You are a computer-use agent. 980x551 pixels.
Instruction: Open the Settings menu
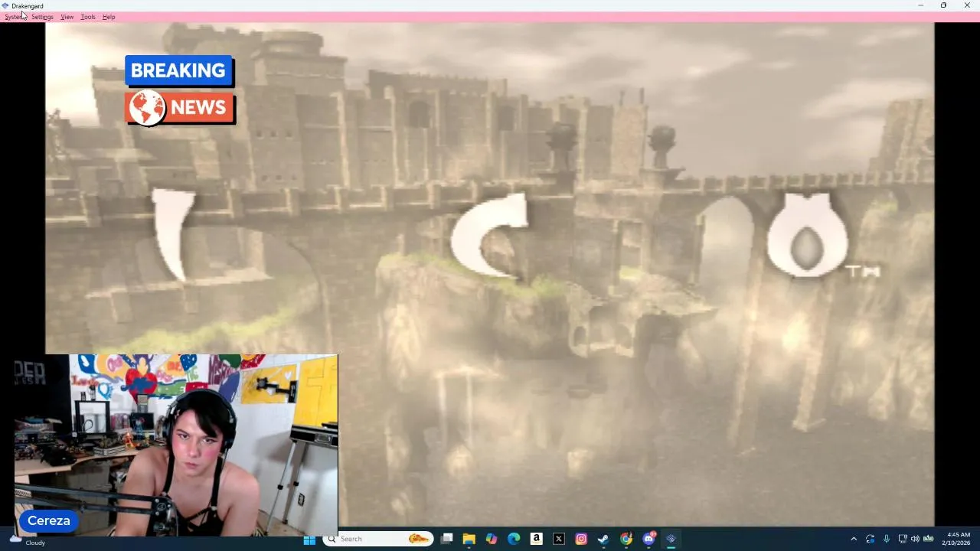(42, 17)
